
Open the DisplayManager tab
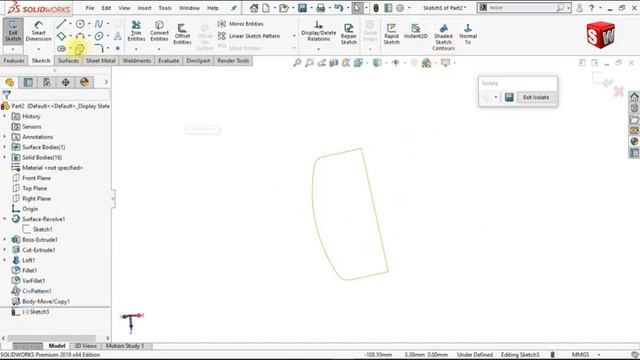tap(84, 82)
